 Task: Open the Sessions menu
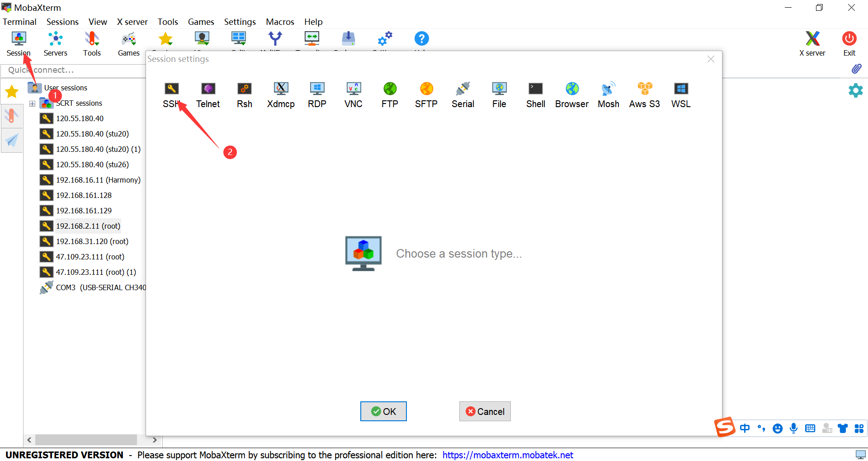pos(62,22)
